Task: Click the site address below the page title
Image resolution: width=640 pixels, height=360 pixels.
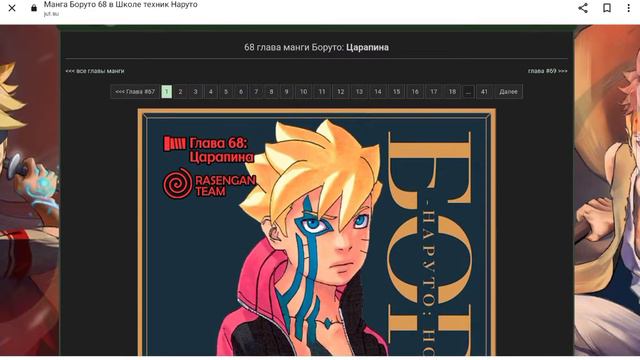Action: point(51,14)
